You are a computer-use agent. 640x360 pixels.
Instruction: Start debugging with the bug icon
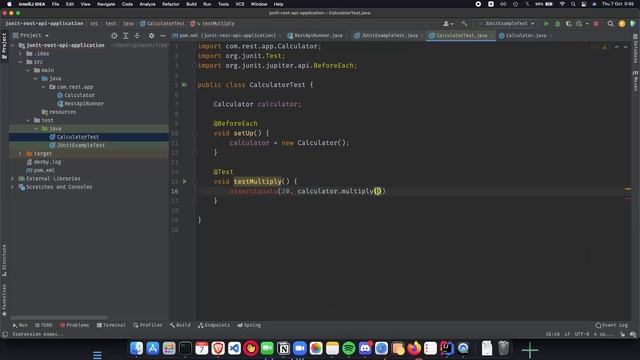pyautogui.click(x=558, y=24)
